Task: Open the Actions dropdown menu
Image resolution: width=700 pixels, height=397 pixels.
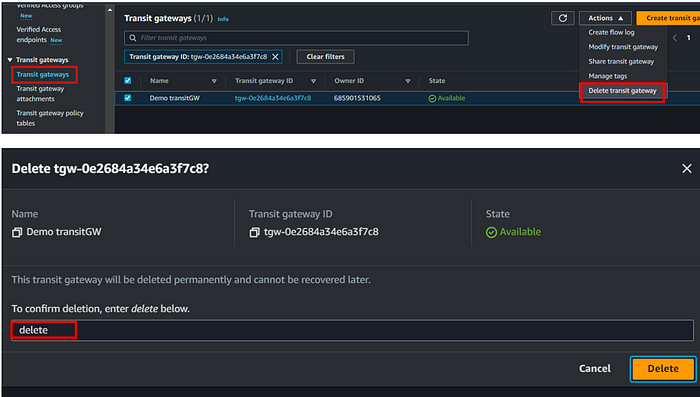Action: point(605,18)
